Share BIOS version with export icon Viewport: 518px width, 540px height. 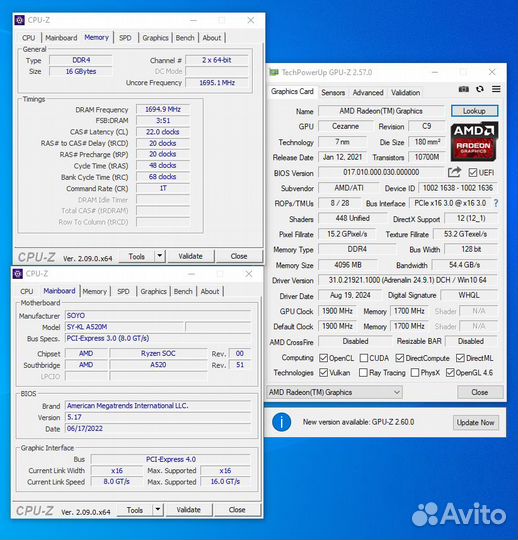point(454,172)
